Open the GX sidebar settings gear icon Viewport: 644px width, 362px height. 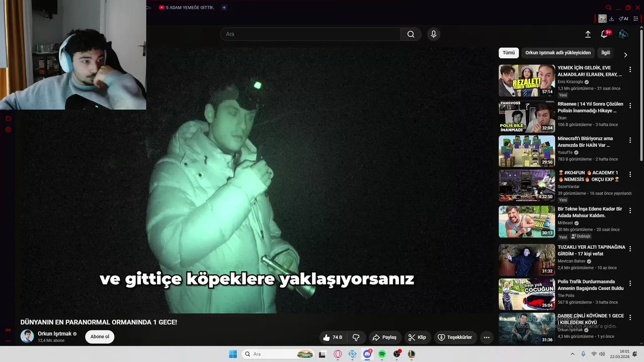pyautogui.click(x=8, y=130)
